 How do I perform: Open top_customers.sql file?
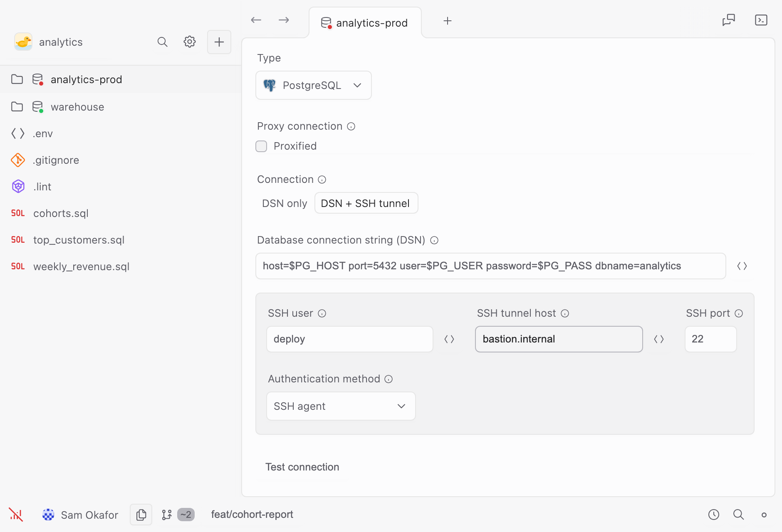click(121, 240)
